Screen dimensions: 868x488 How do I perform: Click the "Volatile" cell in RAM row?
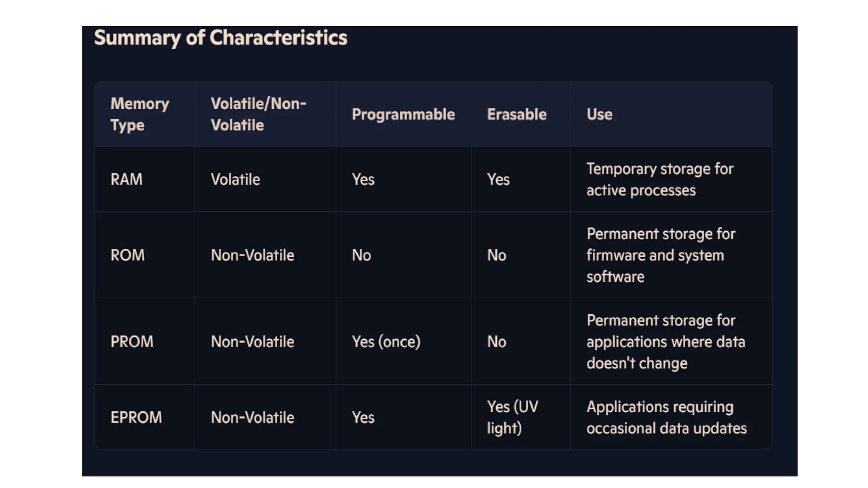click(x=235, y=179)
